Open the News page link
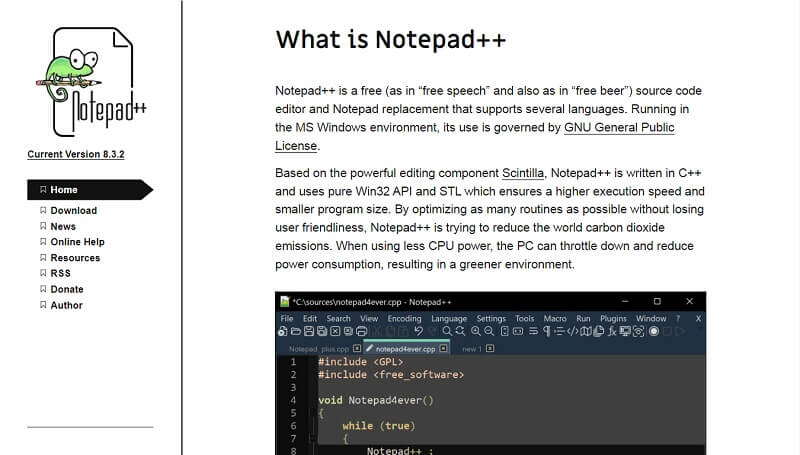Screen dimensions: 800x455 (63, 226)
